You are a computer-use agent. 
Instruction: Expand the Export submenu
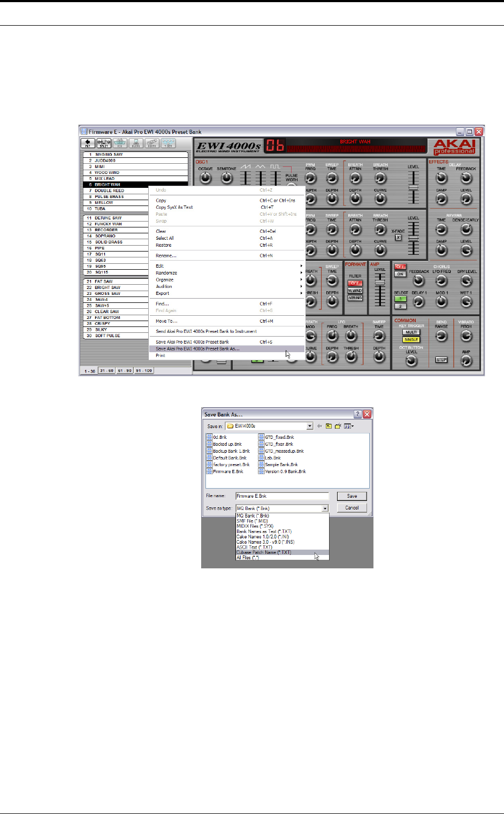[x=227, y=293]
